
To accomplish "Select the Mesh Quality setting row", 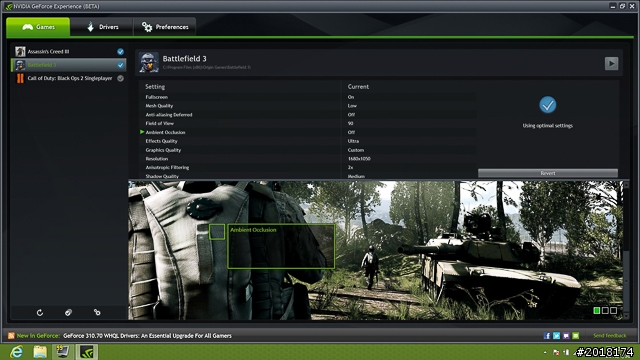I will point(307,106).
